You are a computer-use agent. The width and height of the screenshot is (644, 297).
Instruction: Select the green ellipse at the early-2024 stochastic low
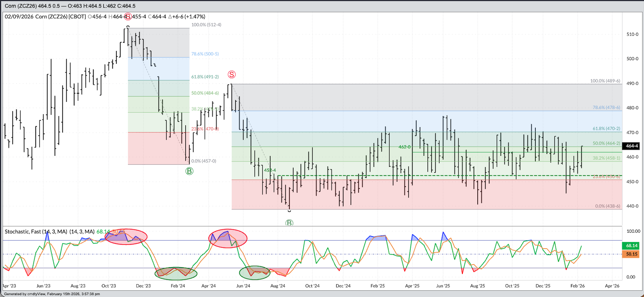tap(176, 273)
